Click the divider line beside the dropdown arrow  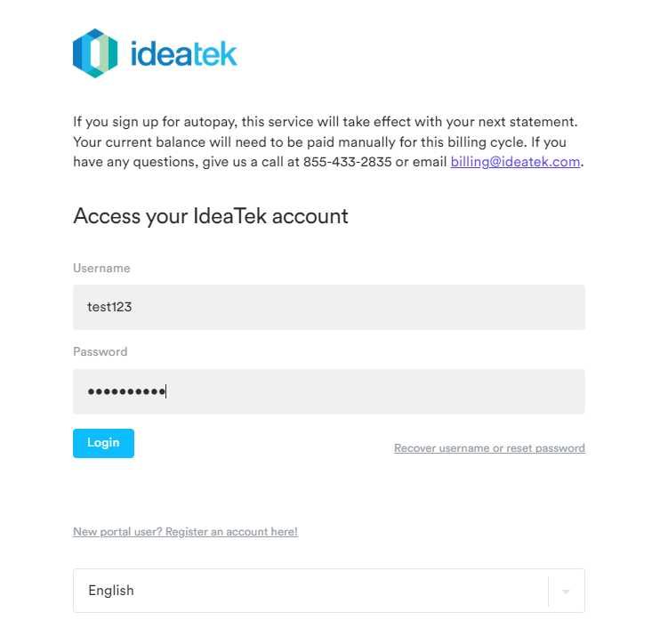click(x=549, y=591)
